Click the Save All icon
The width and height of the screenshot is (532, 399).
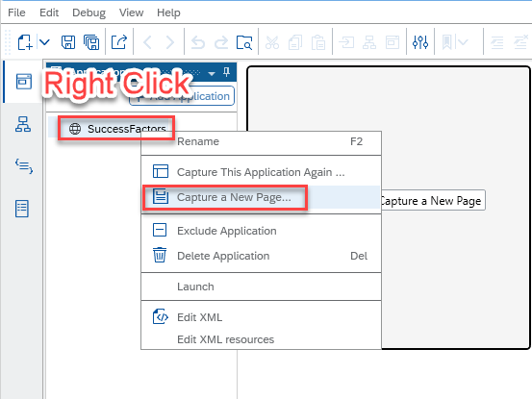coord(91,42)
